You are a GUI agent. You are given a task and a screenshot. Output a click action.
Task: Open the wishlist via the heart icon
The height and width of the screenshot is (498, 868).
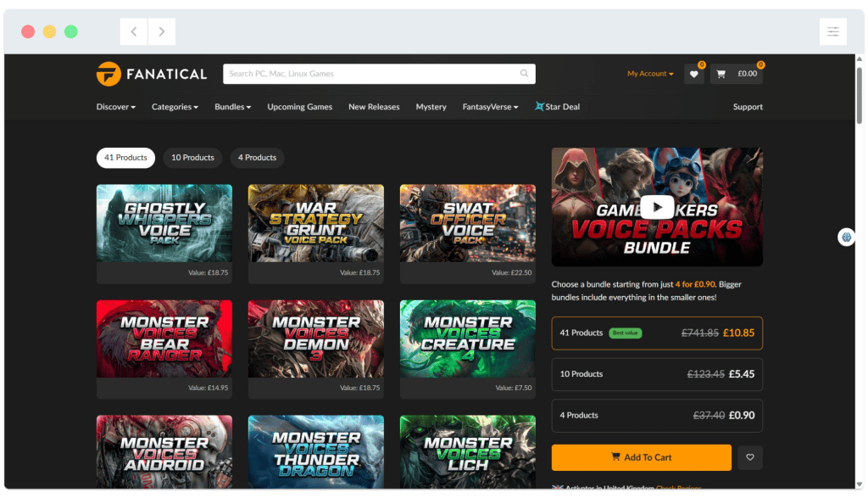(694, 74)
